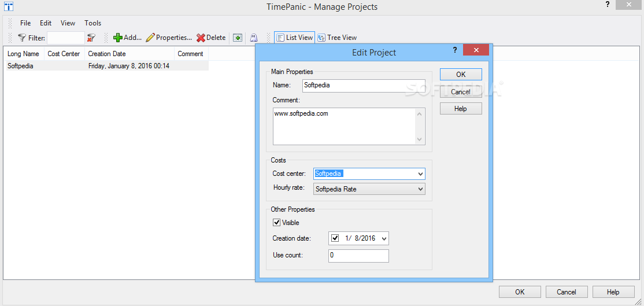This screenshot has width=644, height=306.
Task: Sort by the Long Name column header
Action: click(x=23, y=54)
